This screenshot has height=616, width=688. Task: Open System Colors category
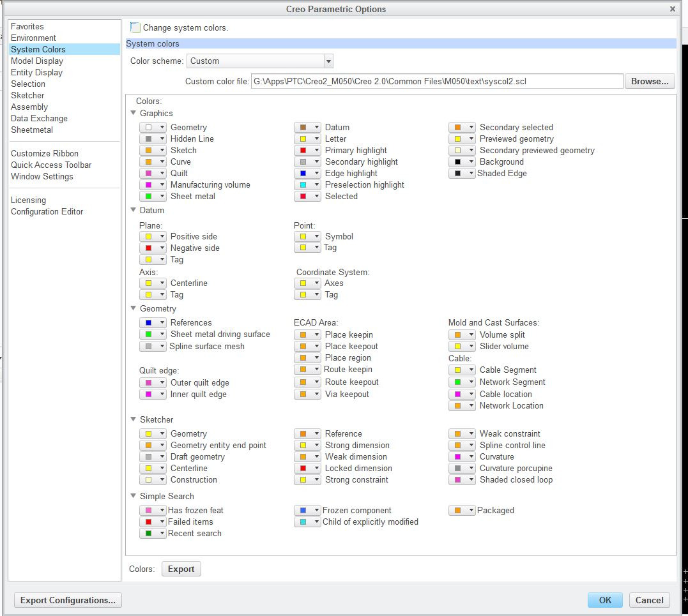[x=64, y=49]
